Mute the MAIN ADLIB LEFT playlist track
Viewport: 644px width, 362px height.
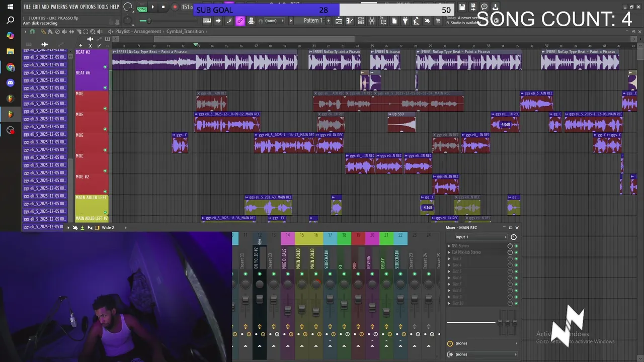click(x=105, y=212)
